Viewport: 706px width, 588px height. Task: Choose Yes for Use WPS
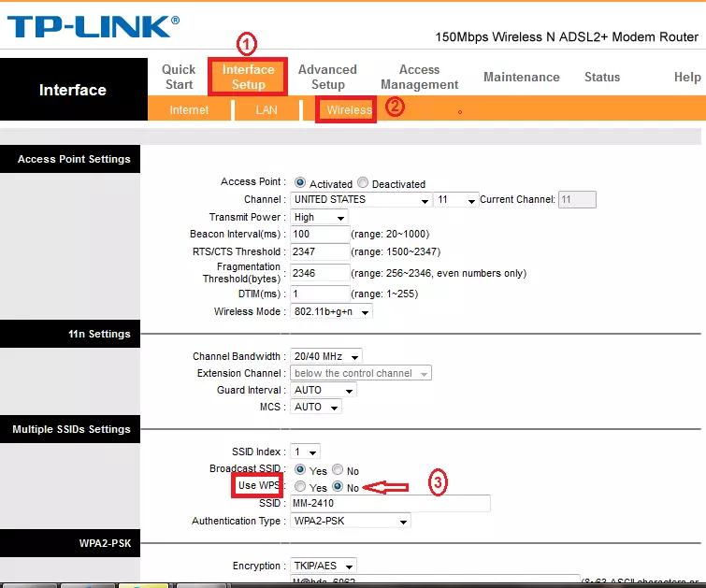[x=300, y=487]
